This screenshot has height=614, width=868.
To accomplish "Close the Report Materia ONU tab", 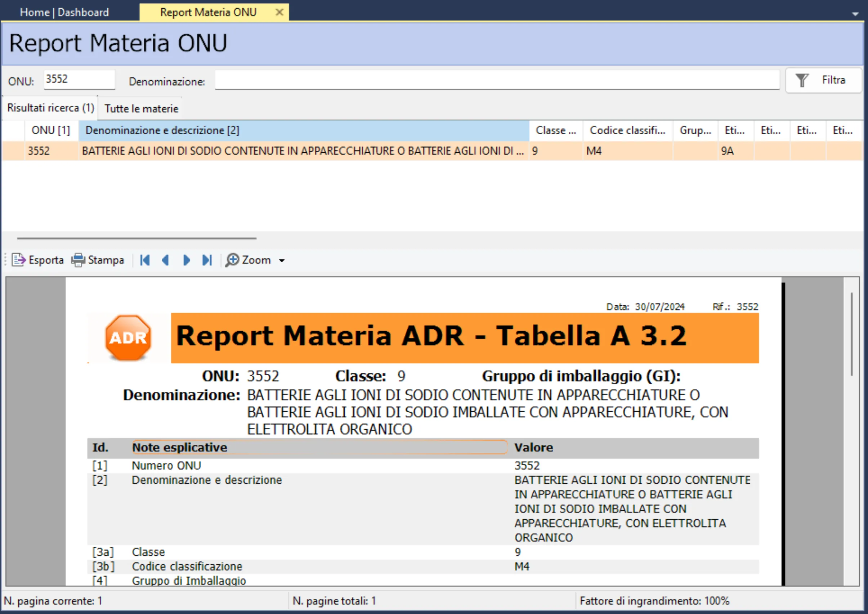I will pos(279,12).
